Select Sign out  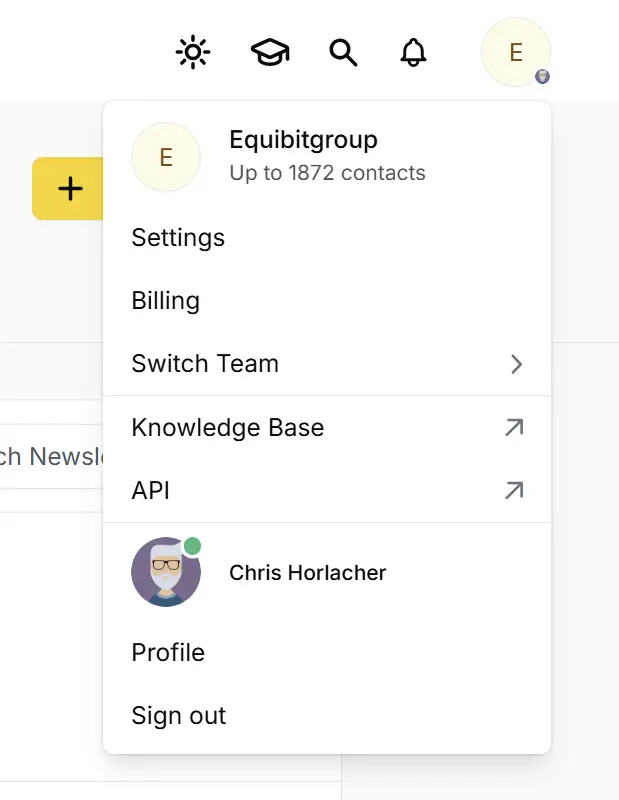click(x=327, y=715)
